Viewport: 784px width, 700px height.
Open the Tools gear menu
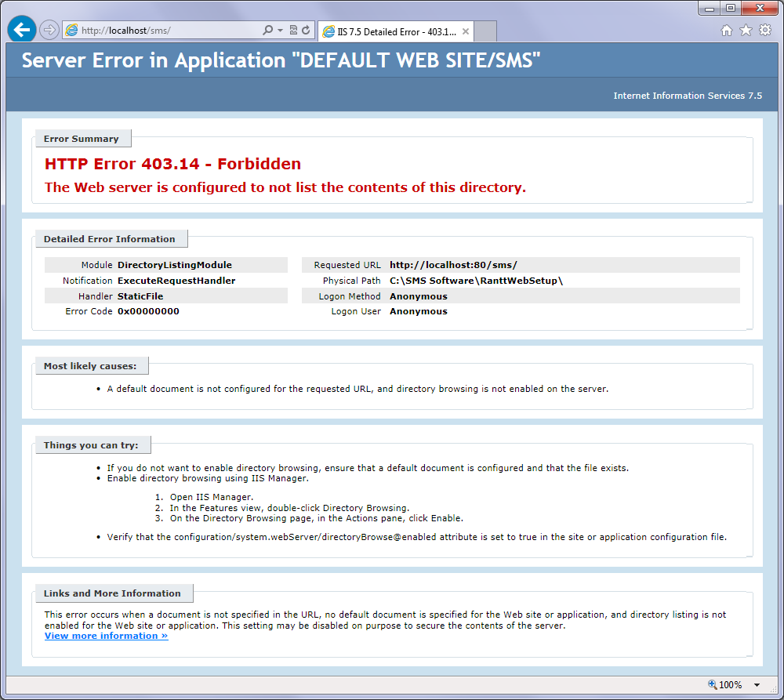pyautogui.click(x=765, y=30)
